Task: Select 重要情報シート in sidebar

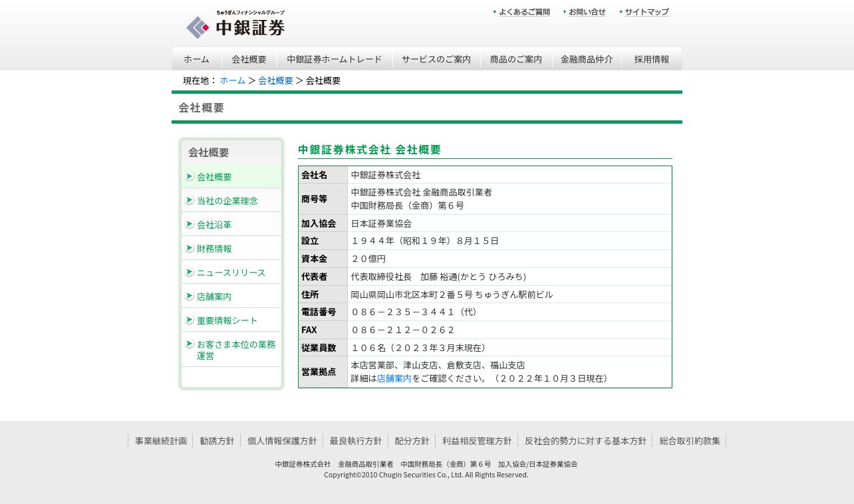Action: tap(231, 320)
